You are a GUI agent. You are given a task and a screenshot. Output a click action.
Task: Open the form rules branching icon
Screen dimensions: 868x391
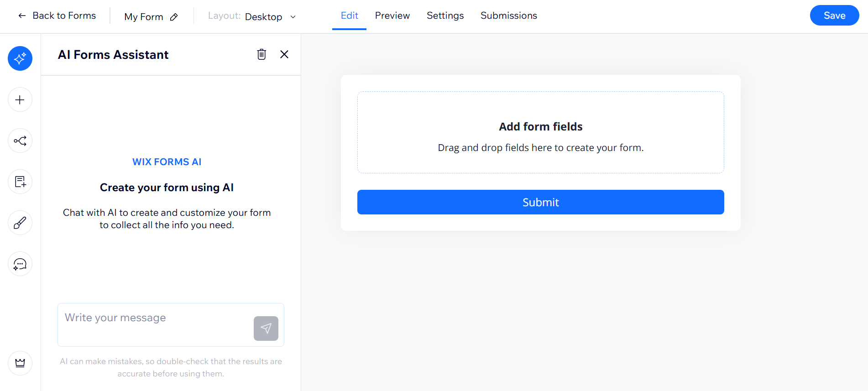tap(20, 141)
